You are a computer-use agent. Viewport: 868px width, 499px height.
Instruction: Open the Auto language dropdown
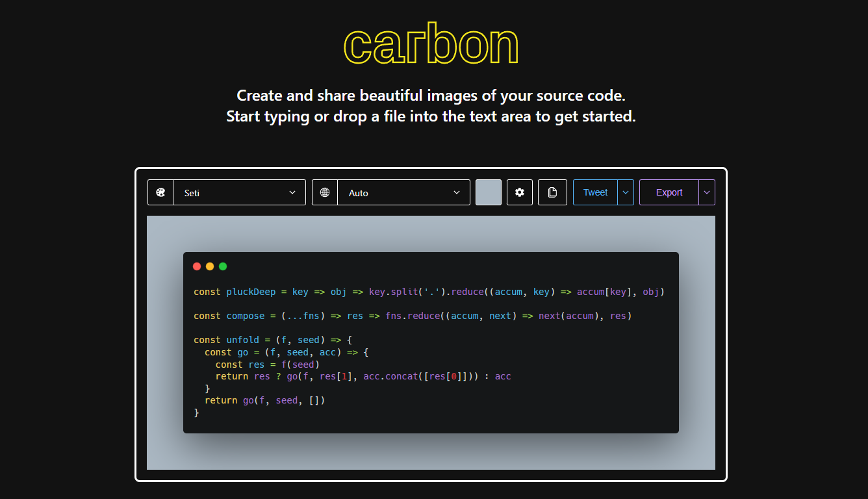pyautogui.click(x=403, y=192)
